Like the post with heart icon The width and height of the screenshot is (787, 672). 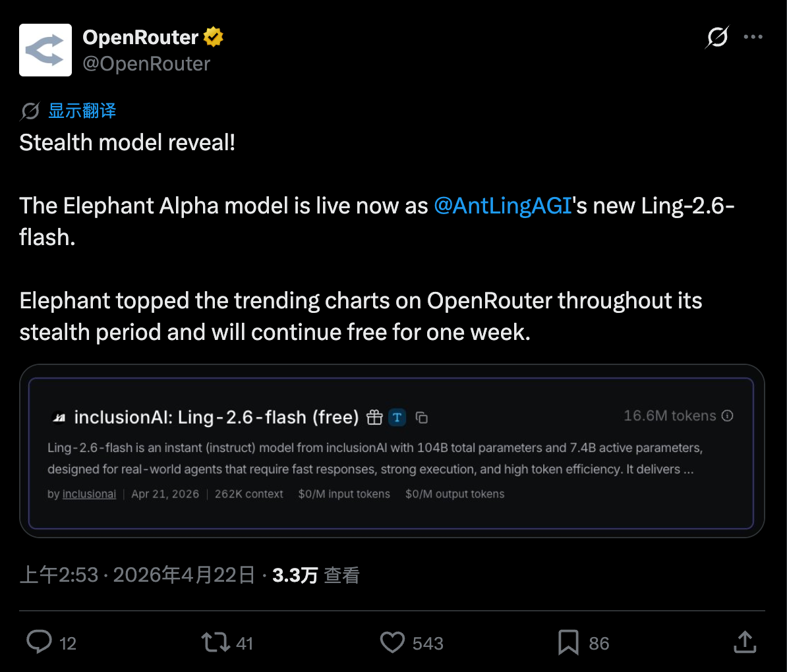pyautogui.click(x=393, y=642)
